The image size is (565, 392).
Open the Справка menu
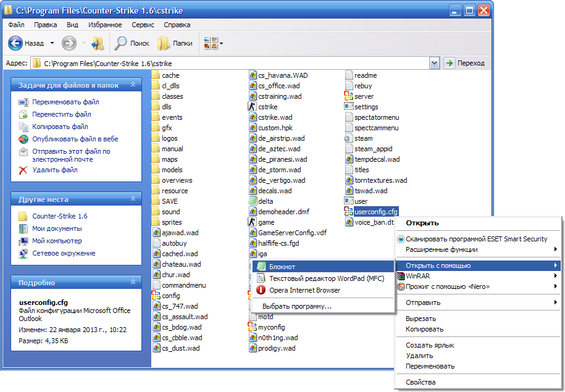click(177, 25)
